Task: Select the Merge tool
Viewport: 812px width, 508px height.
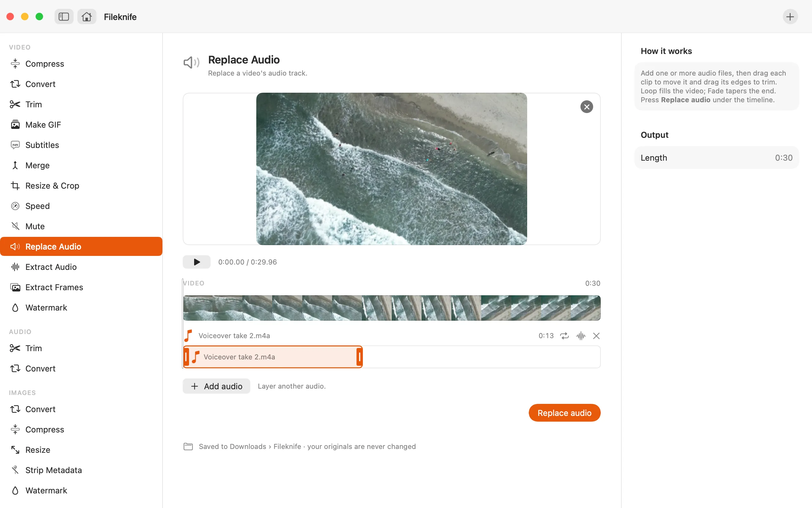Action: pos(81,165)
